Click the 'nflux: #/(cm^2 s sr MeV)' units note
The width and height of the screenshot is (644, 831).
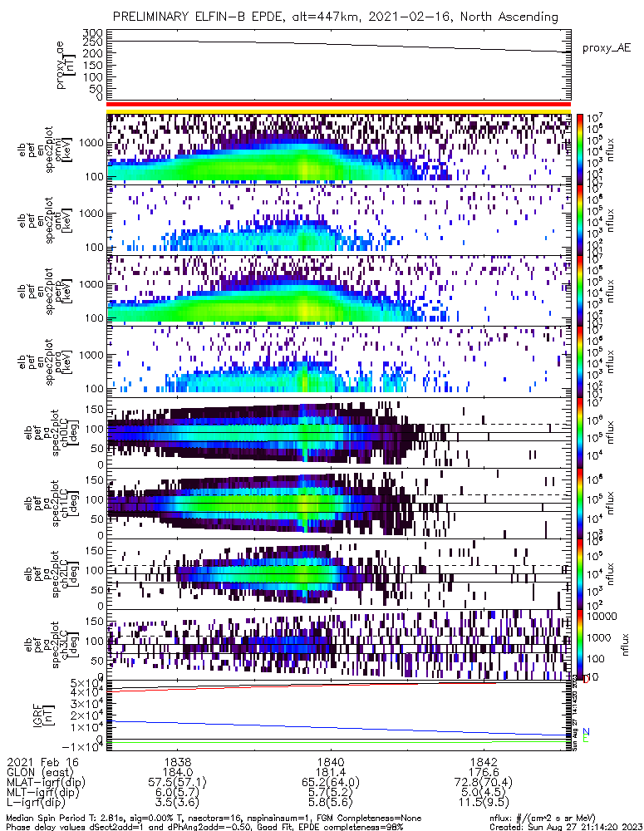pyautogui.click(x=543, y=819)
